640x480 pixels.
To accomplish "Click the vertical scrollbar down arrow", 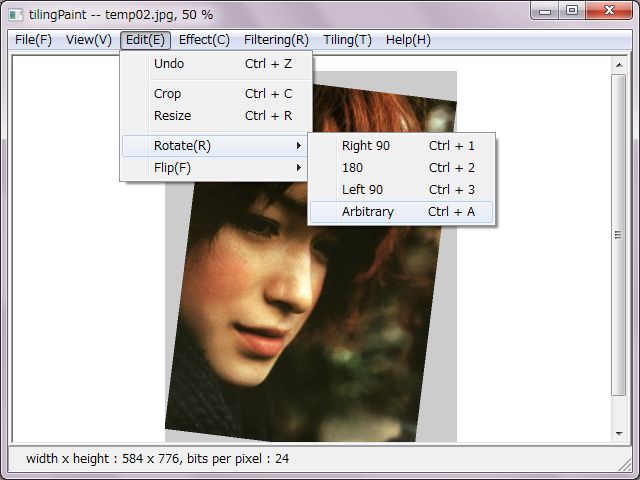I will tap(619, 433).
